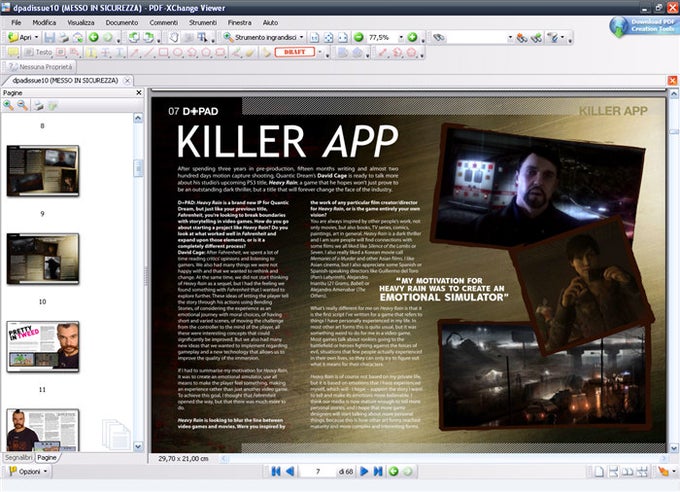This screenshot has height=492, width=680.
Task: Click the page number input field
Action: [318, 472]
